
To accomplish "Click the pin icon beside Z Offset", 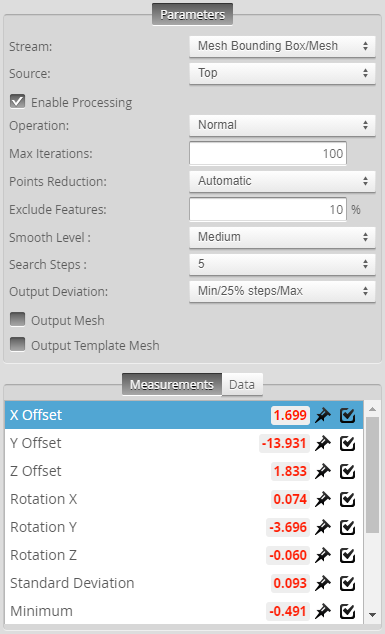I will 323,471.
